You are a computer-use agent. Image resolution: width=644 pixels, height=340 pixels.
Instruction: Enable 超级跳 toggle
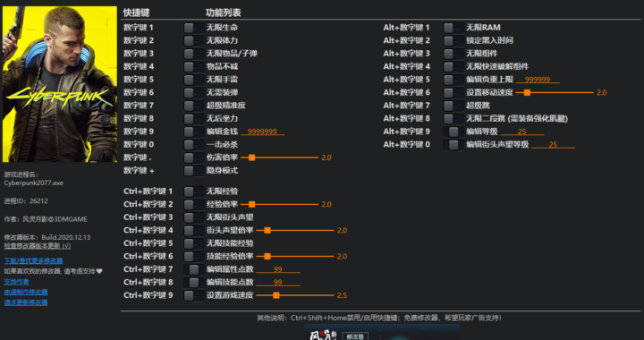point(453,106)
